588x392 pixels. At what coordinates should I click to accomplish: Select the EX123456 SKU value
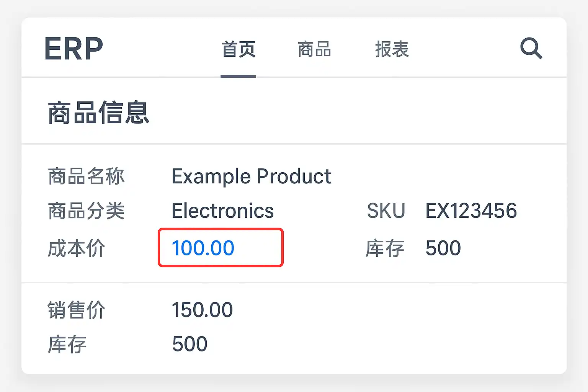(x=471, y=211)
